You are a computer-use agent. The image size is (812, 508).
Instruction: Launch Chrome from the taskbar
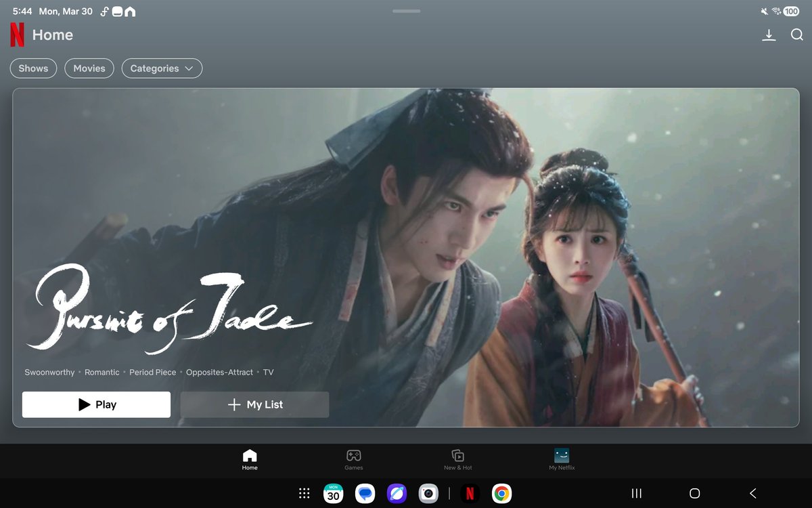pyautogui.click(x=501, y=494)
